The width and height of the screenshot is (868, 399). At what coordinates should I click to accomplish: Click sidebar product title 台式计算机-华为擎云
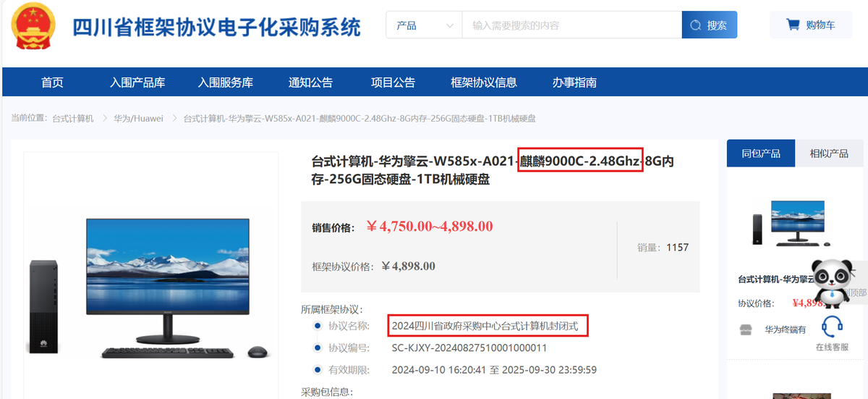click(776, 279)
